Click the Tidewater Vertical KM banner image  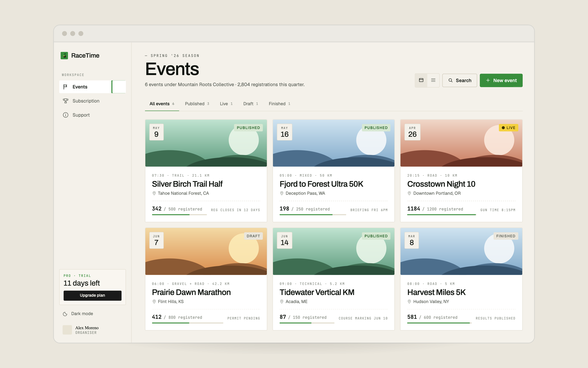coord(334,251)
